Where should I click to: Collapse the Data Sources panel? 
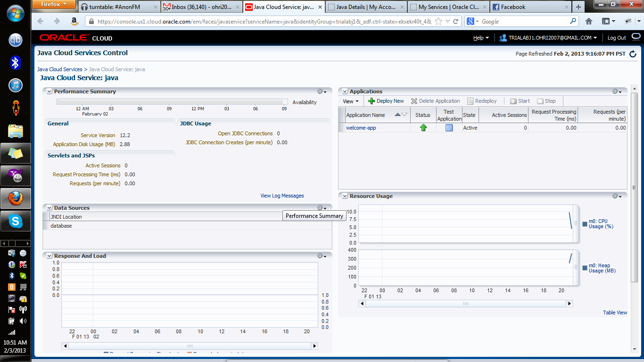[50, 208]
